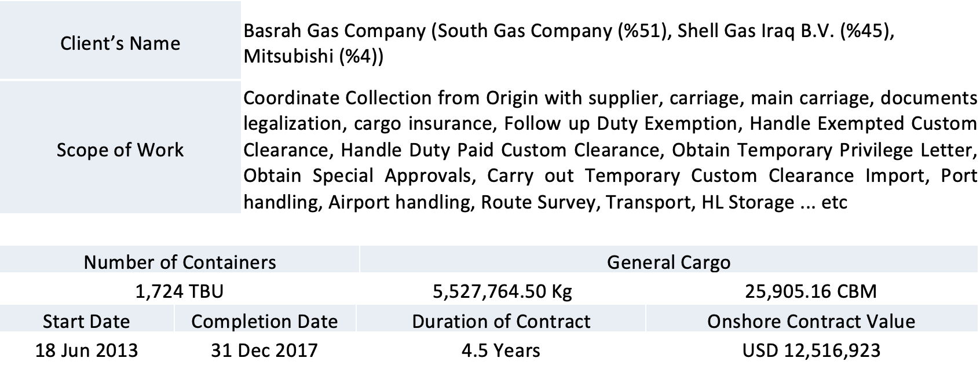The height and width of the screenshot is (365, 980).
Task: Click the Start Date header cell
Action: tap(86, 320)
